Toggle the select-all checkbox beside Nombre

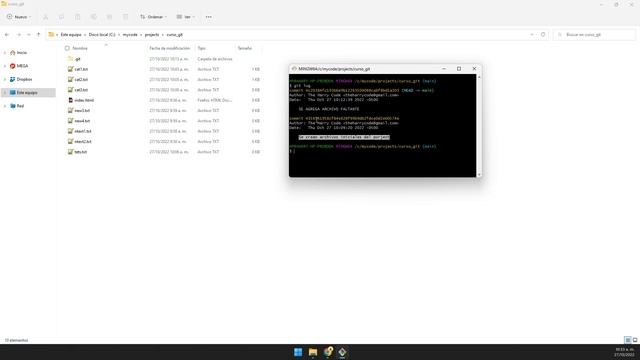click(x=67, y=48)
